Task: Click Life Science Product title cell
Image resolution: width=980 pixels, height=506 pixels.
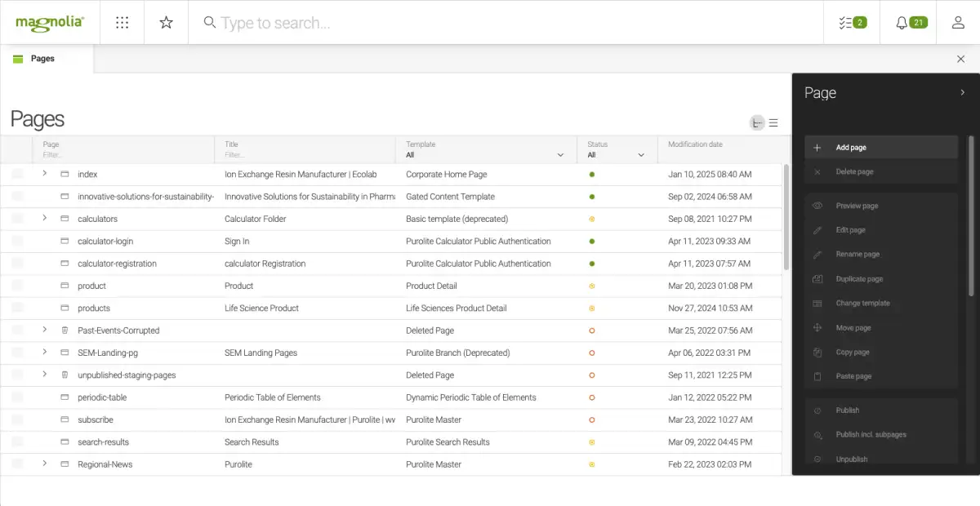Action: [x=261, y=308]
